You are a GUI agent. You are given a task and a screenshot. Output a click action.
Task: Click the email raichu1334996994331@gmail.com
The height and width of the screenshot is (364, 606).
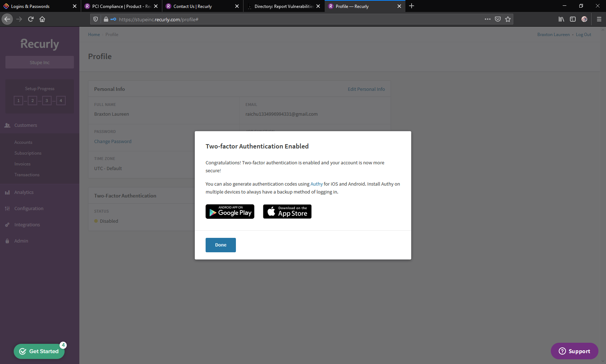281,114
